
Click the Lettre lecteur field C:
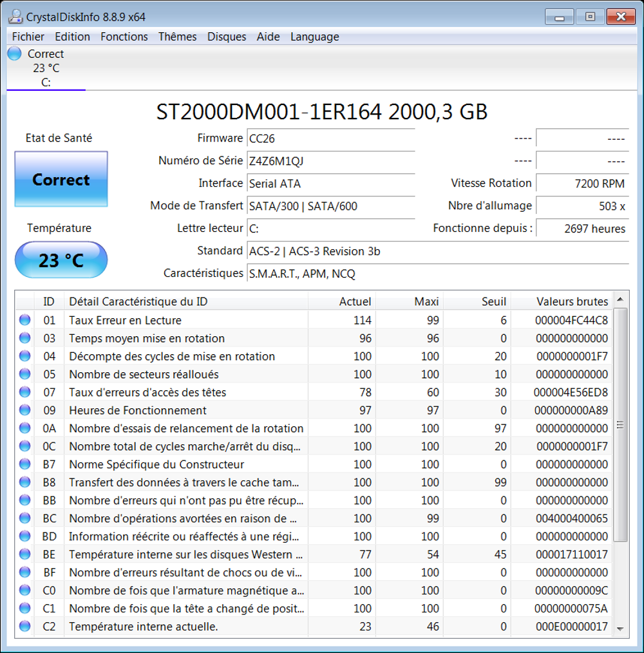[331, 228]
